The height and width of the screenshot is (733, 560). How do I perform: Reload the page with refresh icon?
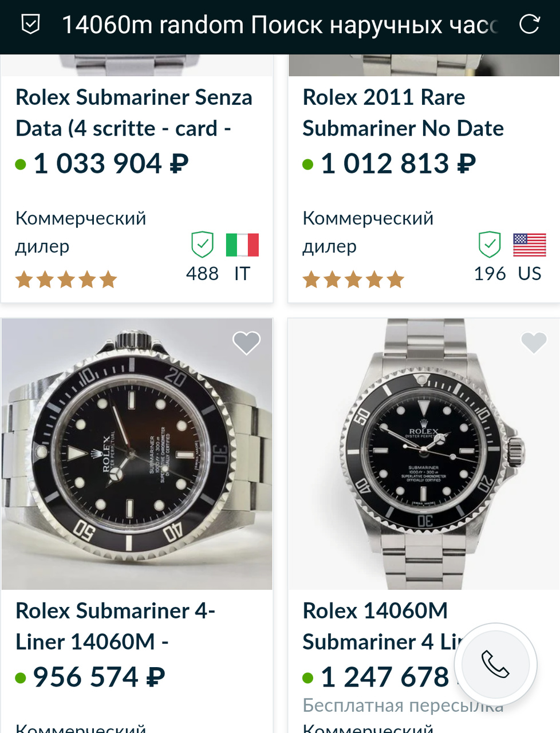click(529, 25)
